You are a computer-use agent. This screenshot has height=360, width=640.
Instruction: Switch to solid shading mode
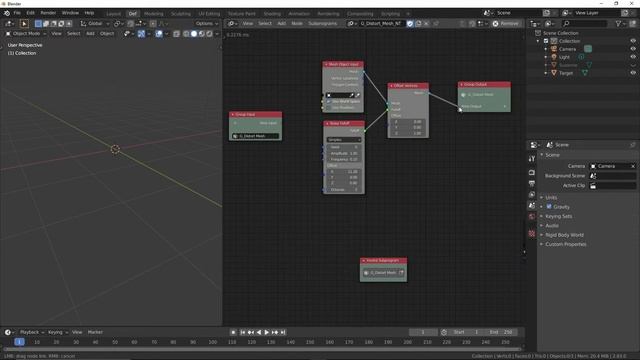tap(194, 34)
